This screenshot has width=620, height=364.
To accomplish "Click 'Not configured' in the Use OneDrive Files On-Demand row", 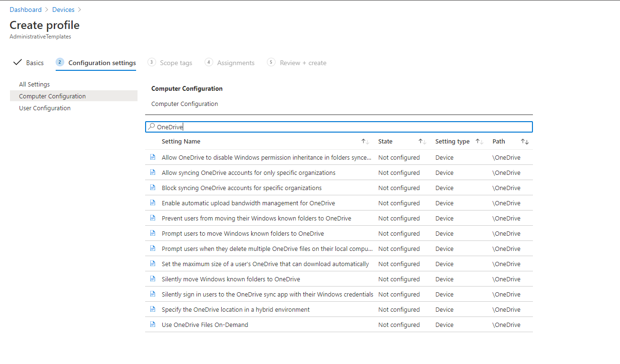I will pos(399,325).
